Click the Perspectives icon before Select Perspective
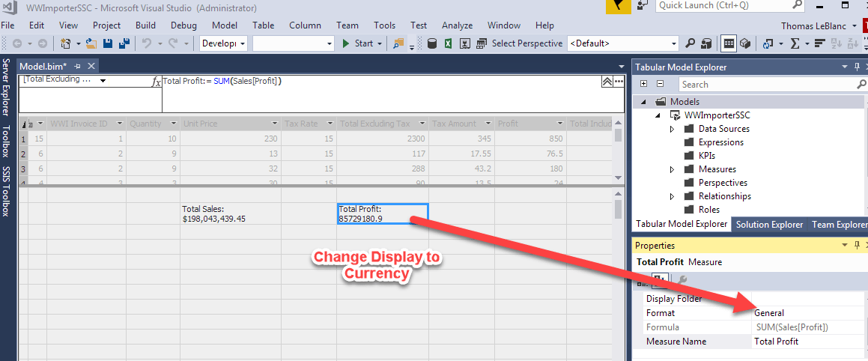Viewport: 868px width, 361px height. coord(482,43)
